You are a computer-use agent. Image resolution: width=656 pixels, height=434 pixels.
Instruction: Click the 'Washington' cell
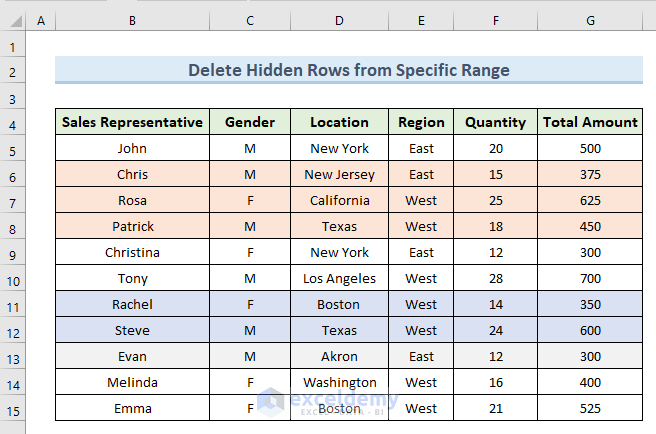[339, 382]
